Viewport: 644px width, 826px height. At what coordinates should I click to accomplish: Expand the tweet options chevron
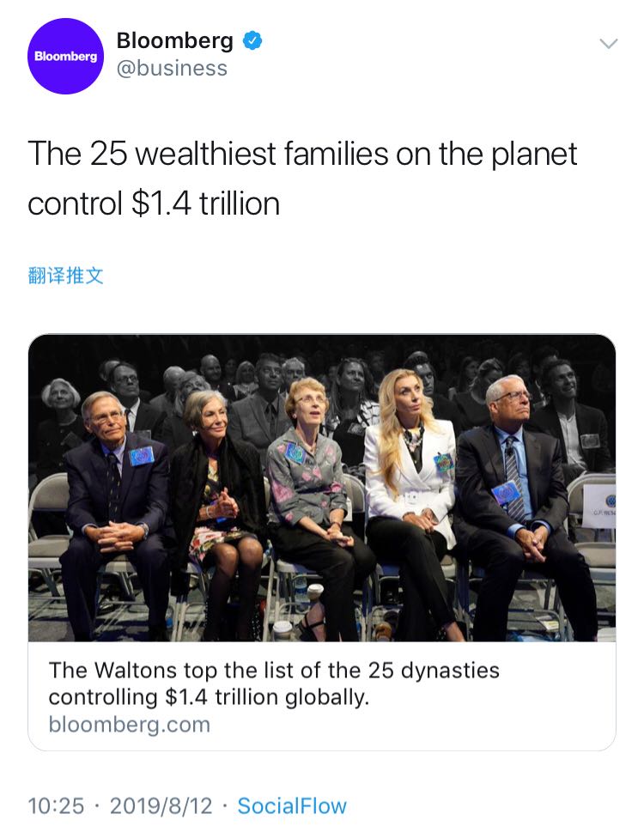pos(608,44)
